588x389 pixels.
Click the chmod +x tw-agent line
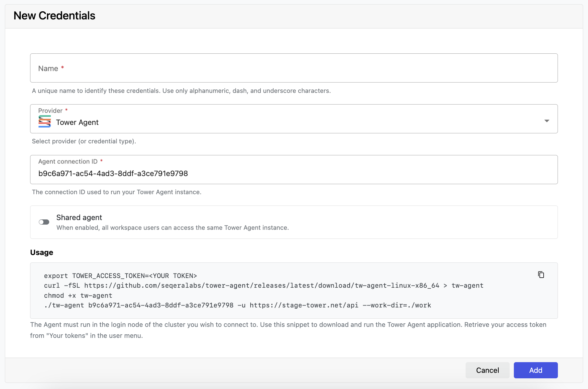point(78,295)
